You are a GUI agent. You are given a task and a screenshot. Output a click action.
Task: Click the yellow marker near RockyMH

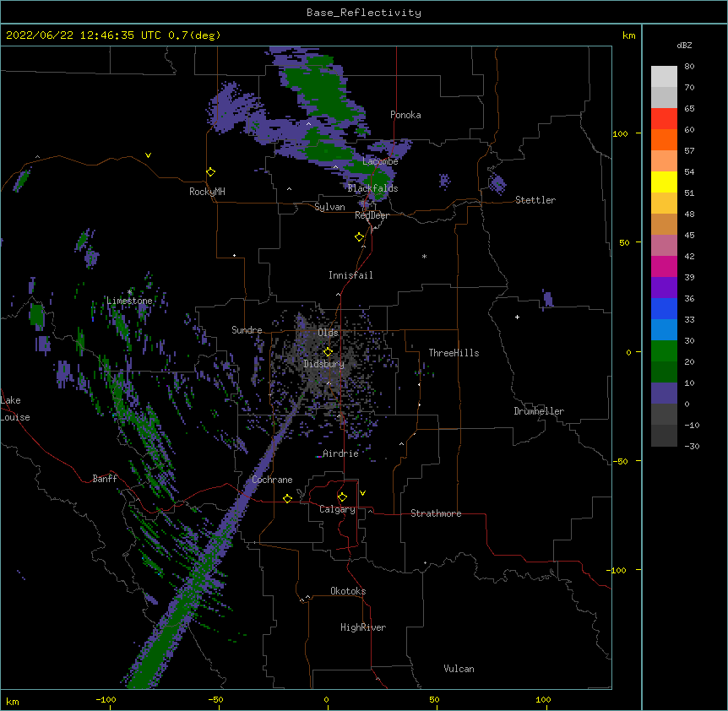click(211, 172)
